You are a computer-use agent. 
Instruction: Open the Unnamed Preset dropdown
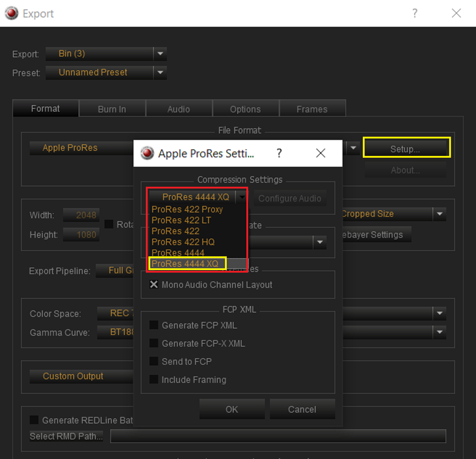pyautogui.click(x=106, y=72)
